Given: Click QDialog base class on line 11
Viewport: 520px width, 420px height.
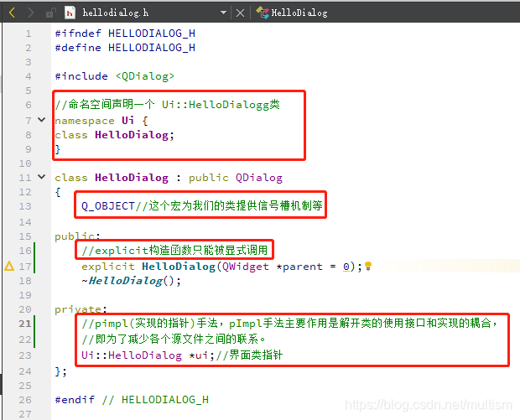Looking at the screenshot, I should (258, 178).
